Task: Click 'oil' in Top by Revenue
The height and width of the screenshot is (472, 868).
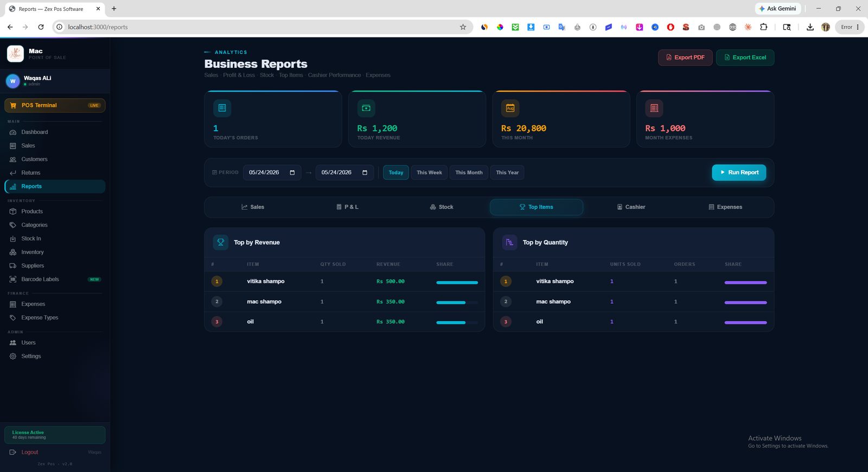Action: 250,322
